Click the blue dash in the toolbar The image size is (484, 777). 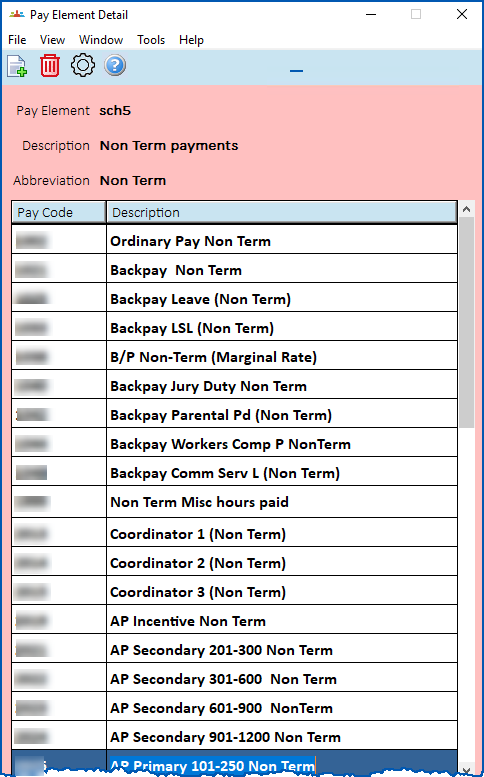296,71
